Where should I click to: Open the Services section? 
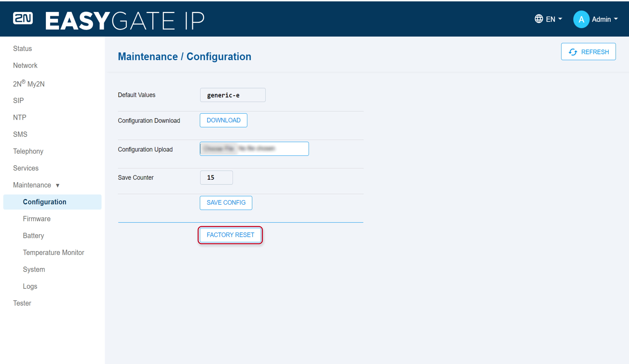click(26, 168)
